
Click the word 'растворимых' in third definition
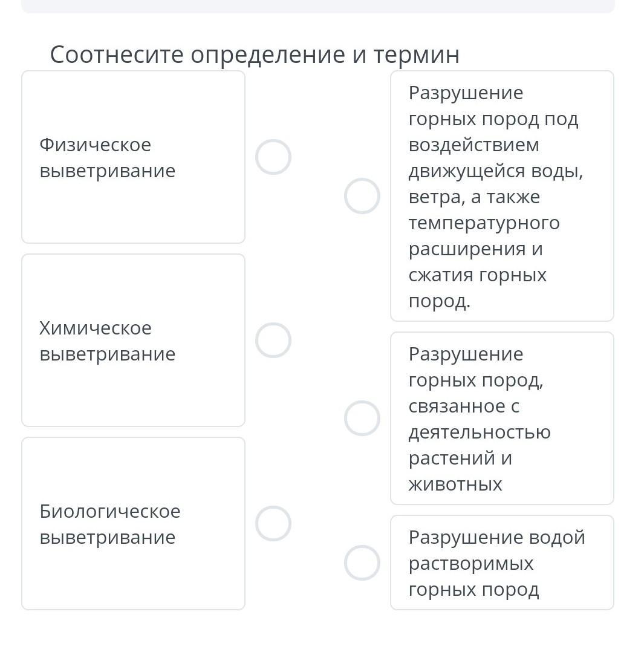click(470, 564)
